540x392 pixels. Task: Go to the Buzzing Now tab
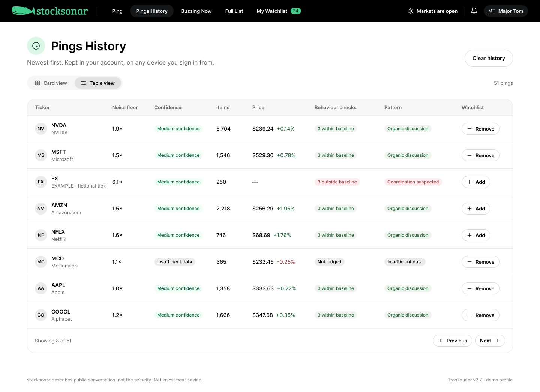(196, 11)
